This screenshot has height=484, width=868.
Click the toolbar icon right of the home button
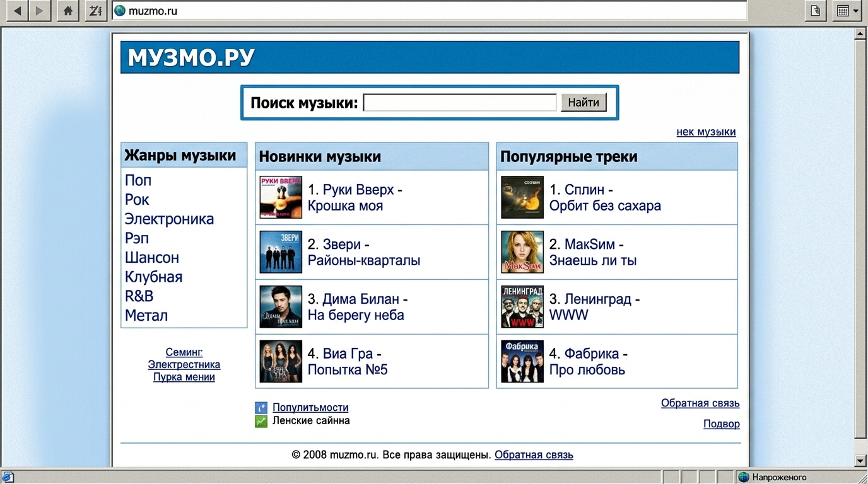(95, 11)
